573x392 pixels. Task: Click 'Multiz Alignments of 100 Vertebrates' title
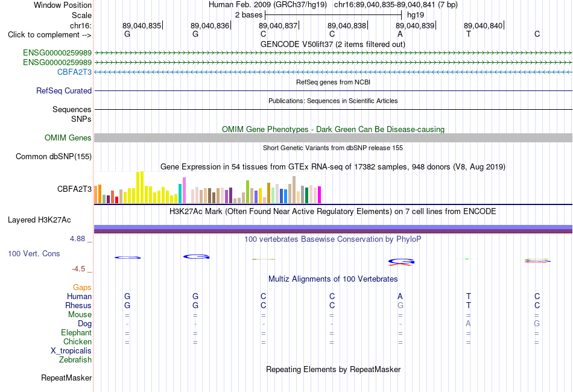333,279
